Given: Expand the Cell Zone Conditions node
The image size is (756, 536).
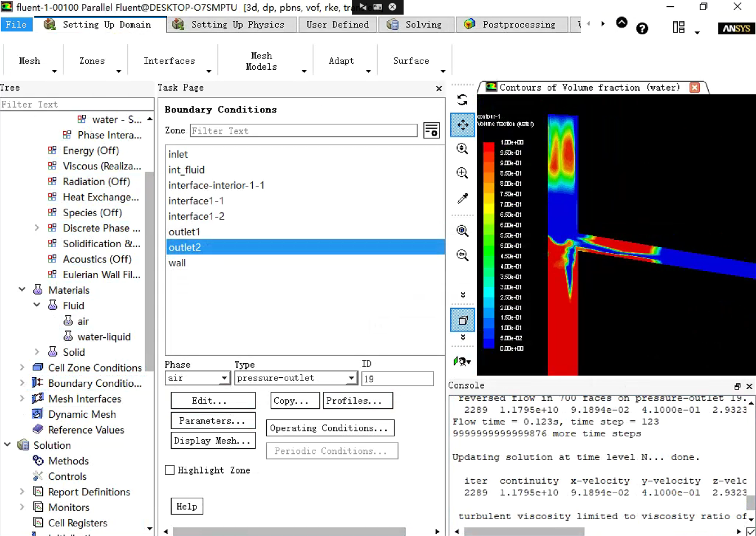Looking at the screenshot, I should (x=23, y=368).
